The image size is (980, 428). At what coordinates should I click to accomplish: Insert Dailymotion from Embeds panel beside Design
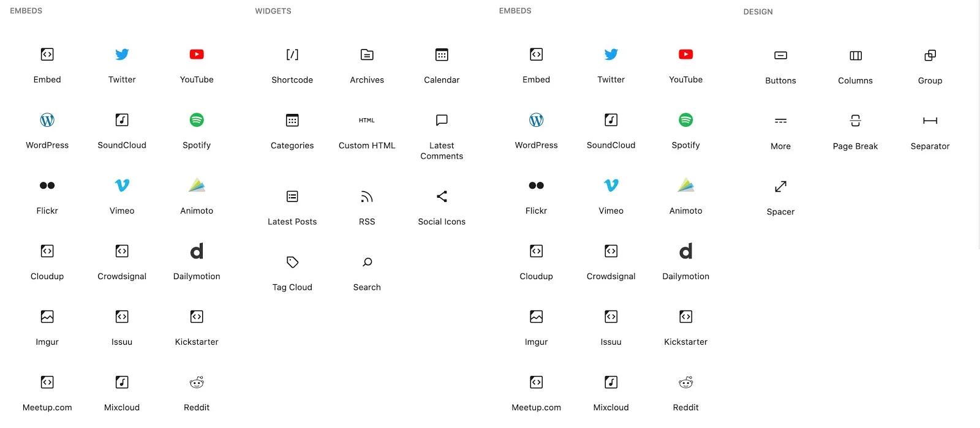pyautogui.click(x=685, y=261)
